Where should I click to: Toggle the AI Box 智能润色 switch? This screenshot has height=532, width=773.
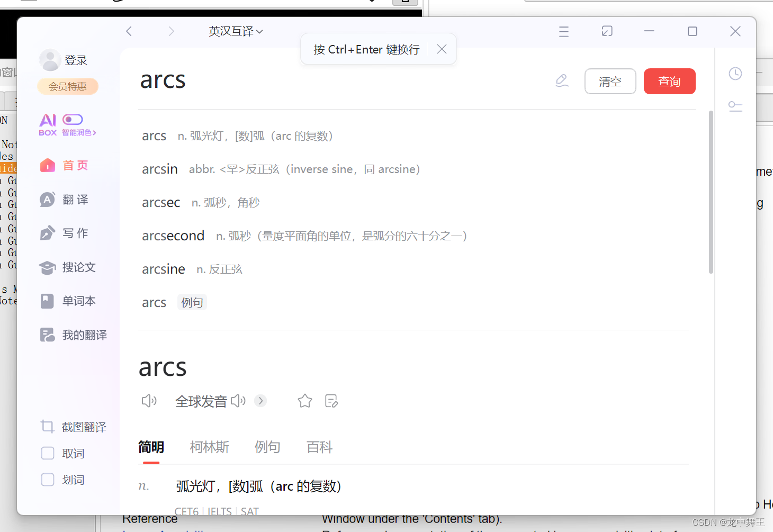point(73,120)
